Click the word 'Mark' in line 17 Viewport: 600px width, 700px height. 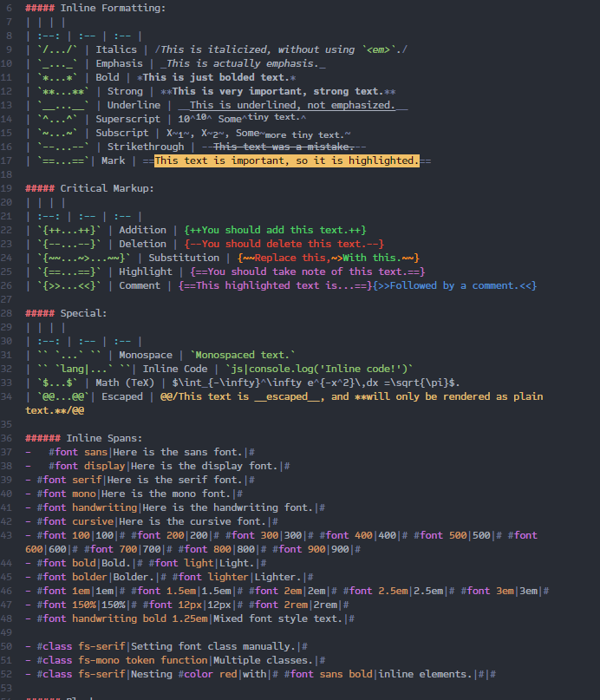pyautogui.click(x=113, y=160)
